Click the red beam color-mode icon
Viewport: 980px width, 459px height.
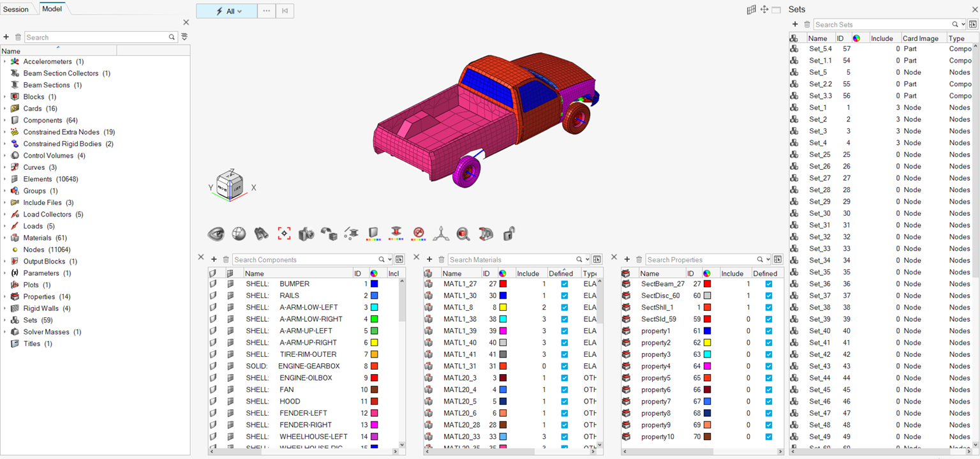(x=396, y=234)
